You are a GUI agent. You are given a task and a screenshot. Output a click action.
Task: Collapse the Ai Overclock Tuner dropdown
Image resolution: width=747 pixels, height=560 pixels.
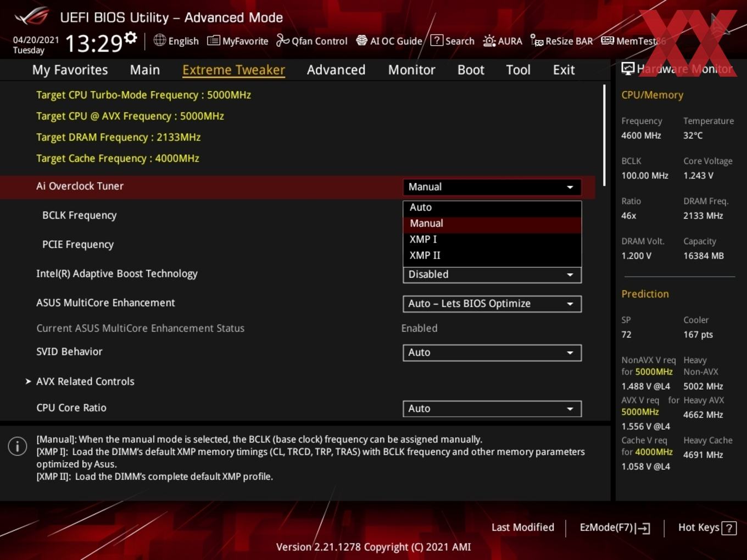click(x=492, y=187)
